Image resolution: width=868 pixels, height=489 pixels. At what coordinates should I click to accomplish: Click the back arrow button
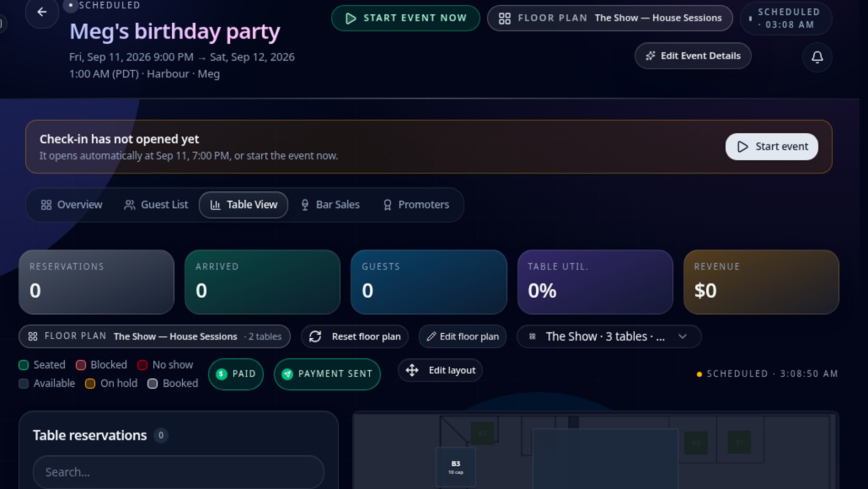tap(42, 12)
